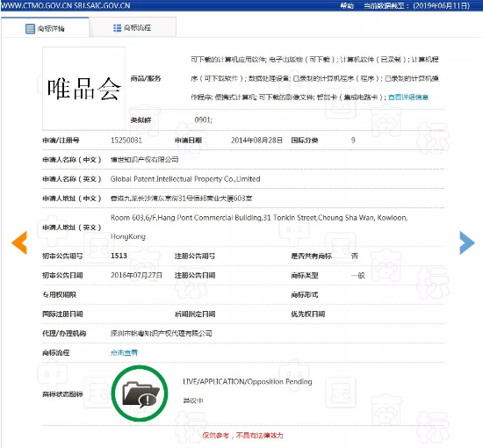Select the 申请/注册号 field label
Viewport: 483px width, 448px height.
click(x=61, y=141)
